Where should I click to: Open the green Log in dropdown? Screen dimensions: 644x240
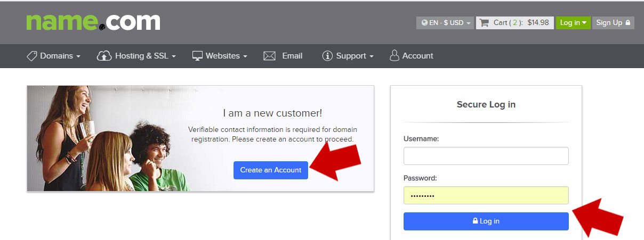click(x=573, y=23)
